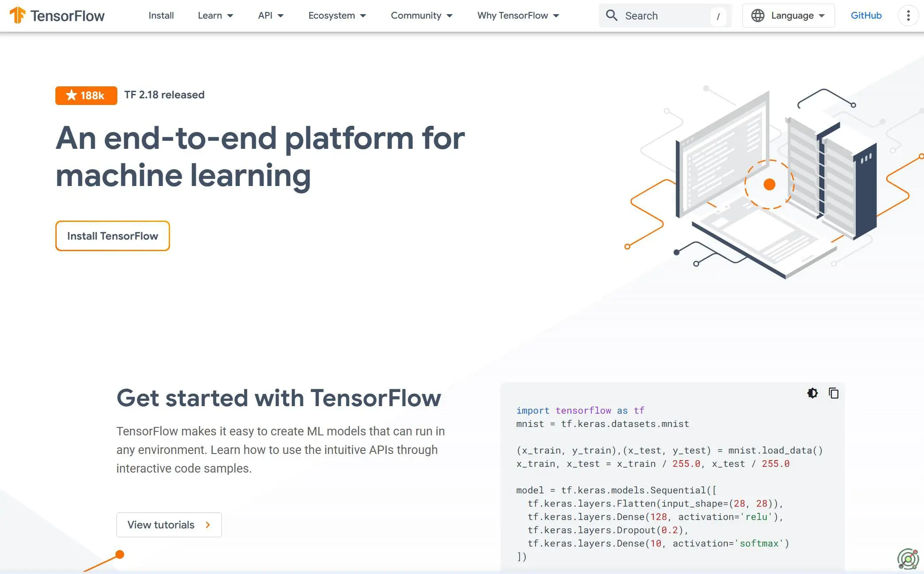The image size is (924, 574).
Task: Click the search magnifier icon
Action: (611, 16)
